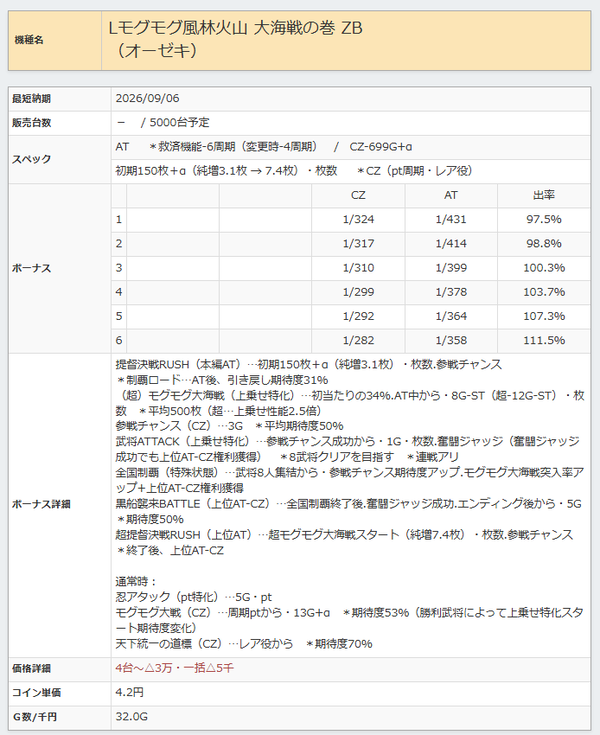
Task: Click setting 1 AT value 1/431
Action: 451,219
